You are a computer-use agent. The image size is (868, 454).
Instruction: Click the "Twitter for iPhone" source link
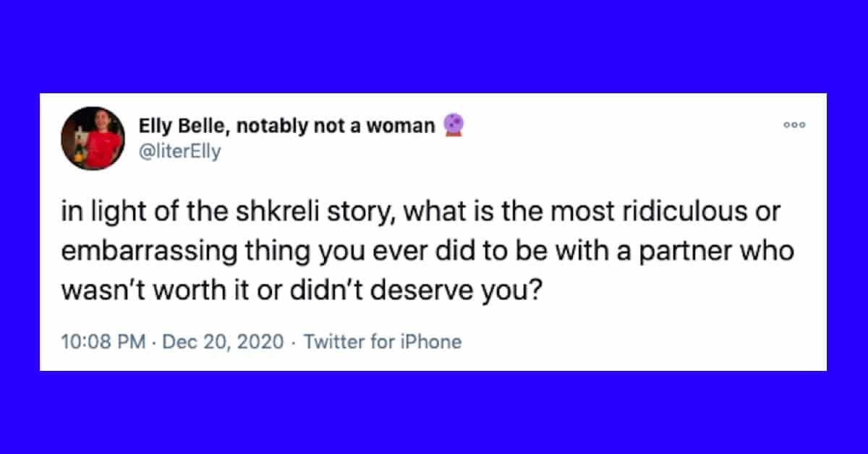[382, 341]
